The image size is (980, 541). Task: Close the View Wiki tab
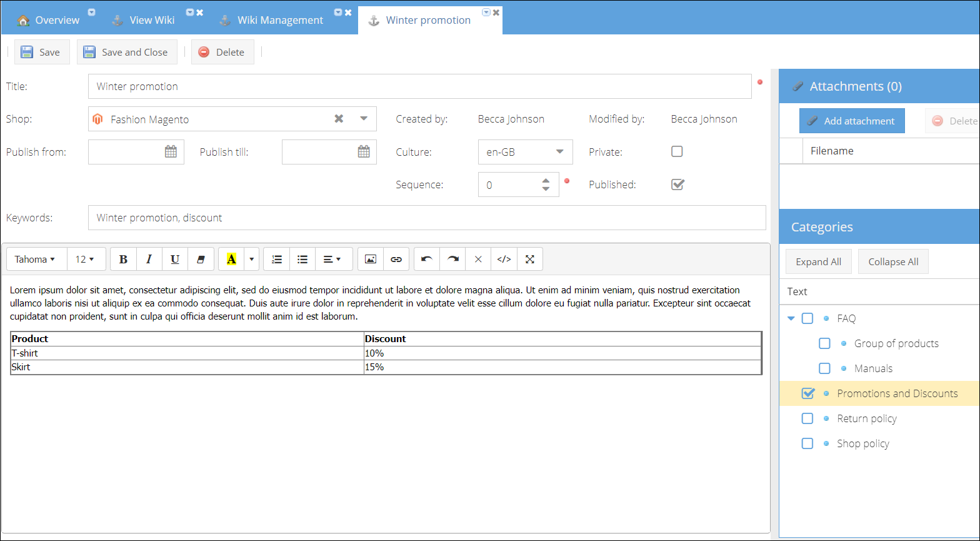coord(200,12)
